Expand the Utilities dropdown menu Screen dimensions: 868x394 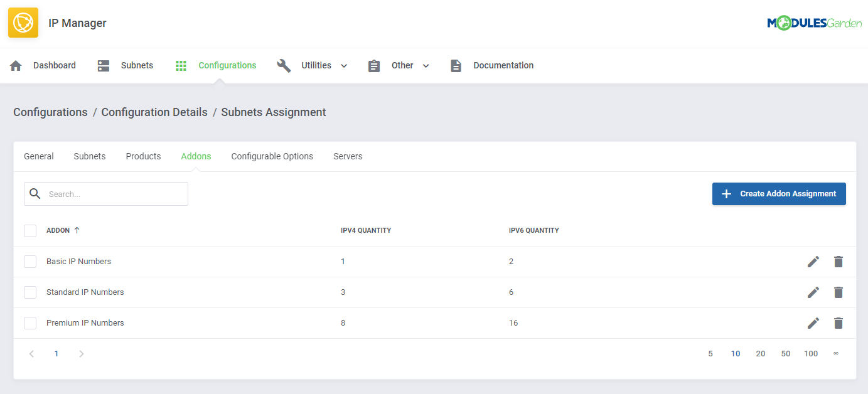click(x=343, y=65)
